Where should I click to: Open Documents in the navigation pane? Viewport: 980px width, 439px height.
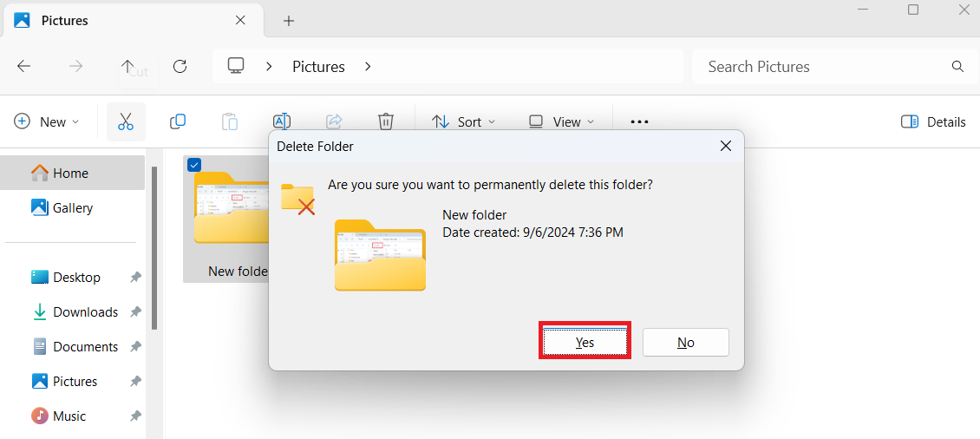(73, 346)
